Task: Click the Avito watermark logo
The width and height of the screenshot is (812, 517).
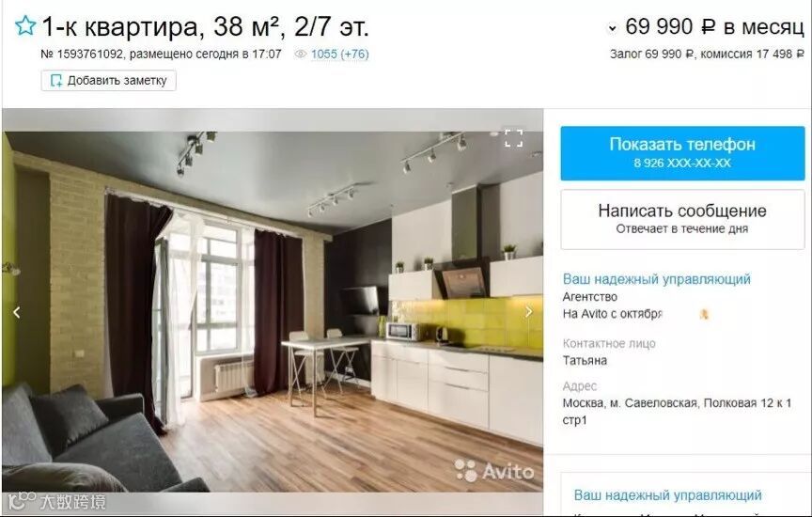Action: coord(494,471)
